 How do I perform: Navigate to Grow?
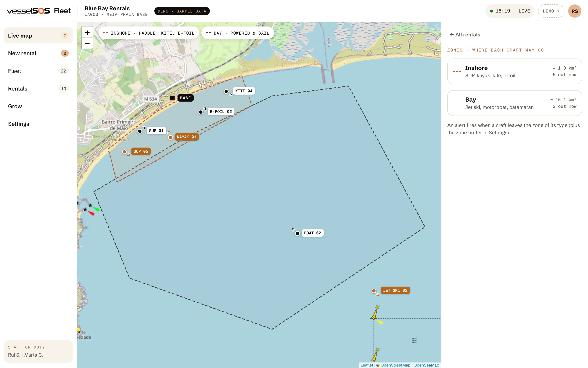(38, 106)
